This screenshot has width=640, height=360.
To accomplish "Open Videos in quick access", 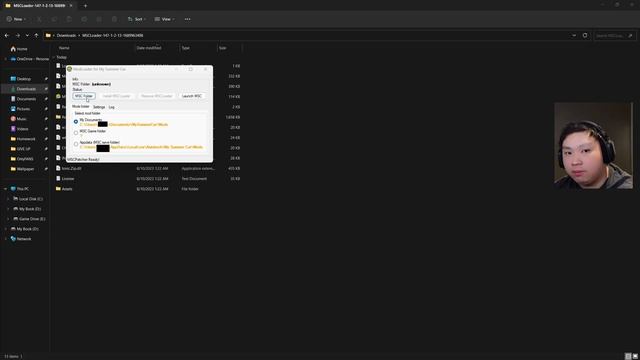I will pyautogui.click(x=20, y=129).
